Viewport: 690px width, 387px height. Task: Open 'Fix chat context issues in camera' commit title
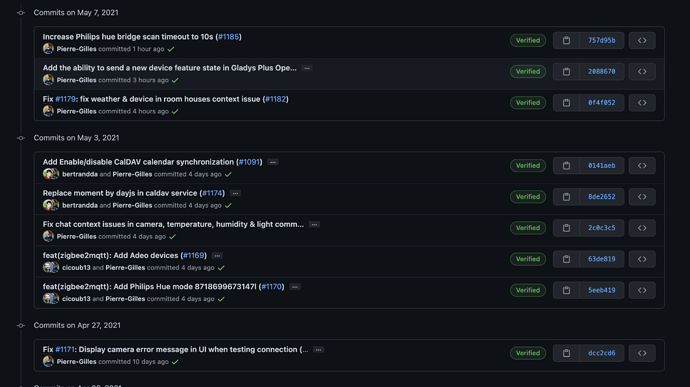click(x=173, y=225)
